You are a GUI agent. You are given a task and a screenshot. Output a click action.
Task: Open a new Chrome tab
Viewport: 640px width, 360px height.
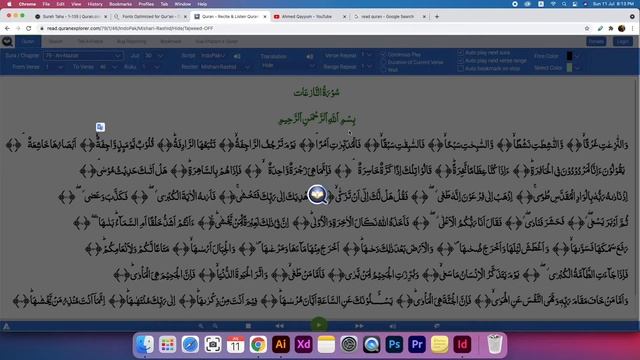coord(437,17)
